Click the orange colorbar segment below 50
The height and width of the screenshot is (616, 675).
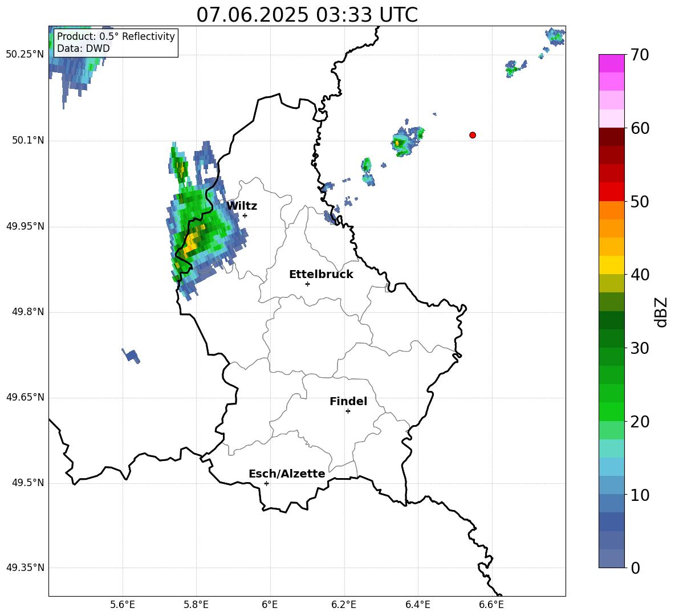(612, 210)
